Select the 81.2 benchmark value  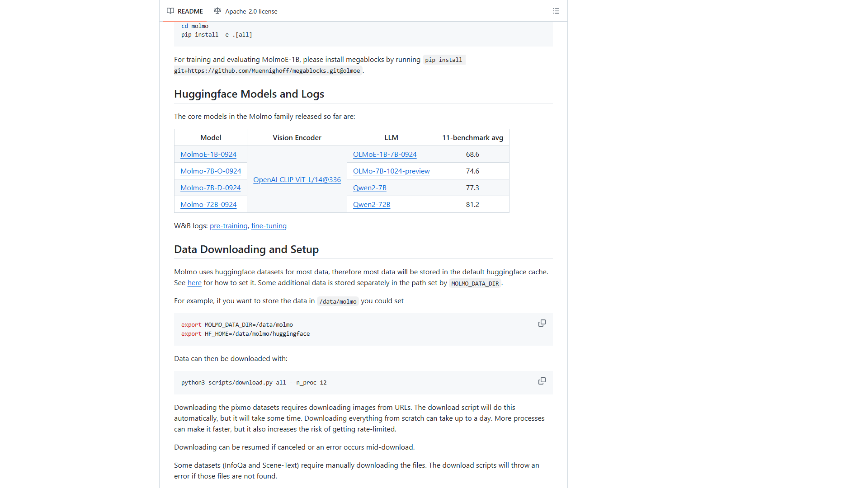(472, 204)
